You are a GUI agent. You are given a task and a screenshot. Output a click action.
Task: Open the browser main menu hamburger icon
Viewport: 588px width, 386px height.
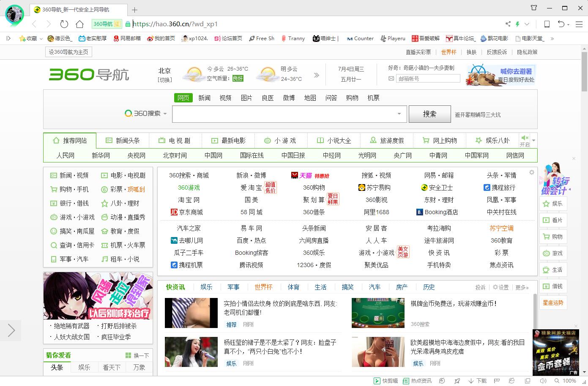(579, 24)
